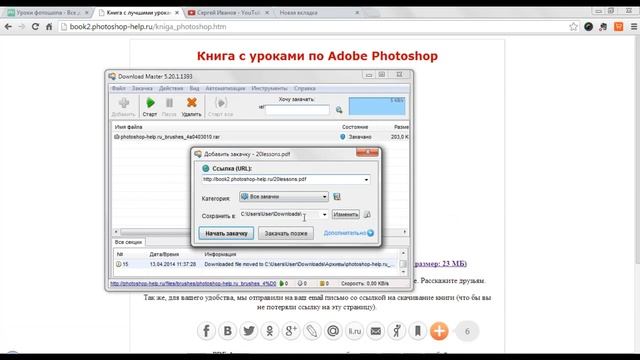Open the Категория Все закачки dropdown
The height and width of the screenshot is (360, 640).
(x=284, y=197)
